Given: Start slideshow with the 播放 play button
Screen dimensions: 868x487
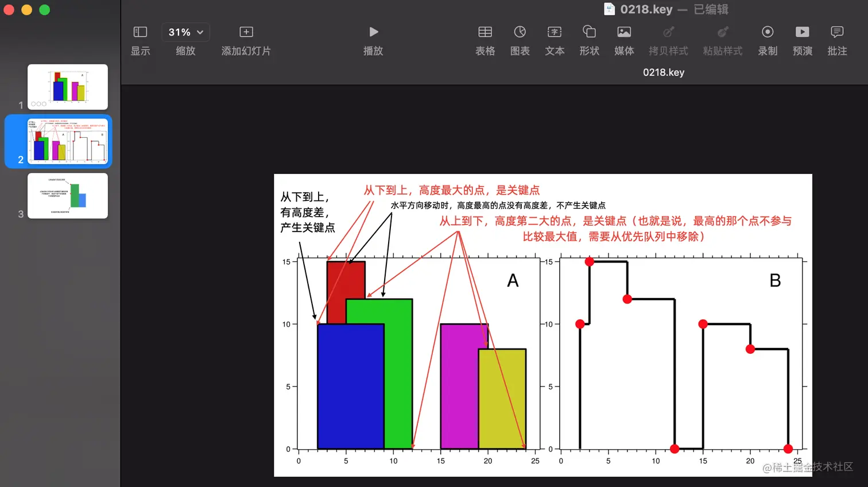Looking at the screenshot, I should [373, 32].
